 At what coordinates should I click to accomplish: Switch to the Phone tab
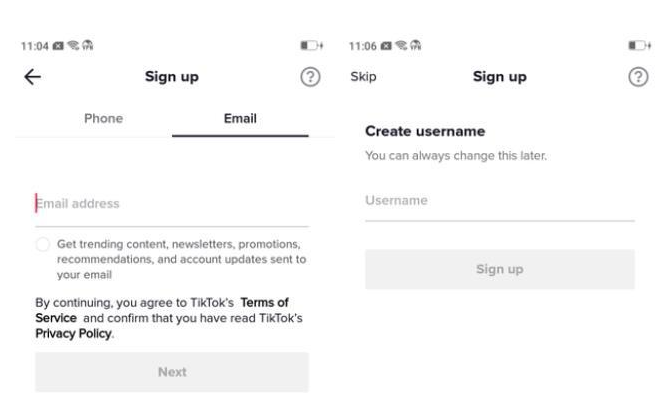pos(102,118)
